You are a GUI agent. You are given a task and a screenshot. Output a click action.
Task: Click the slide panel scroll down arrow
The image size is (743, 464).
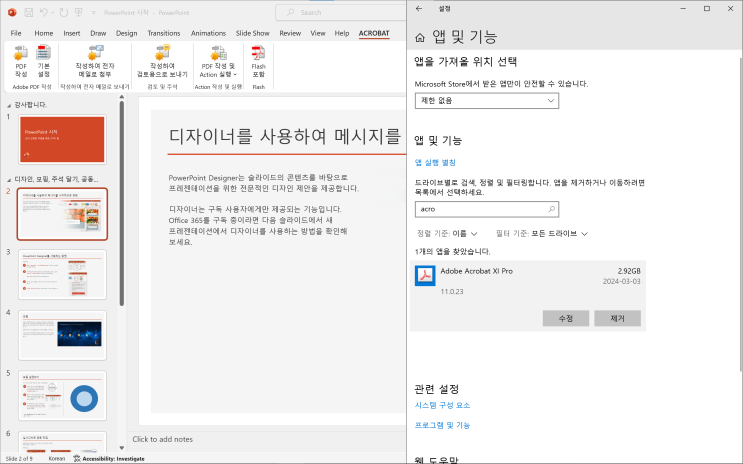(122, 448)
